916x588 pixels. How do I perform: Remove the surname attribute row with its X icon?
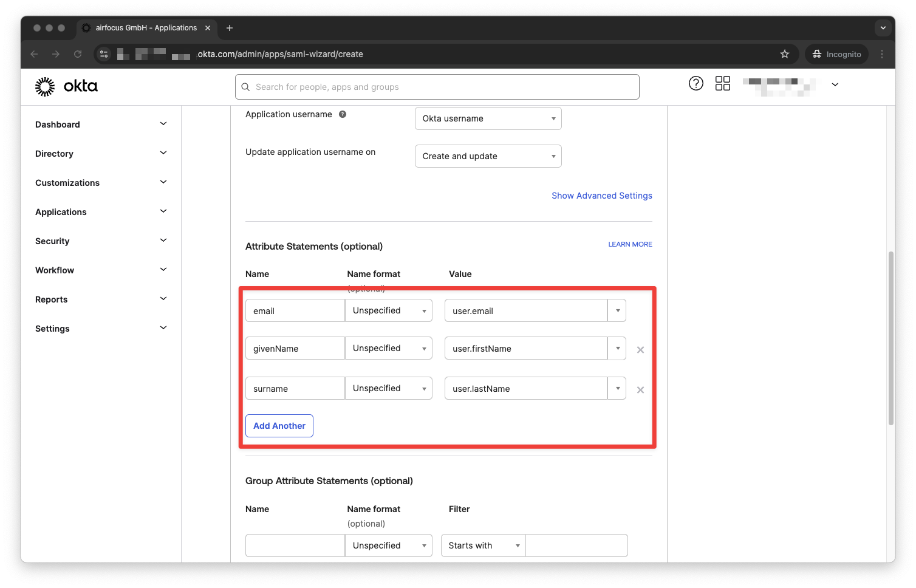(x=640, y=389)
